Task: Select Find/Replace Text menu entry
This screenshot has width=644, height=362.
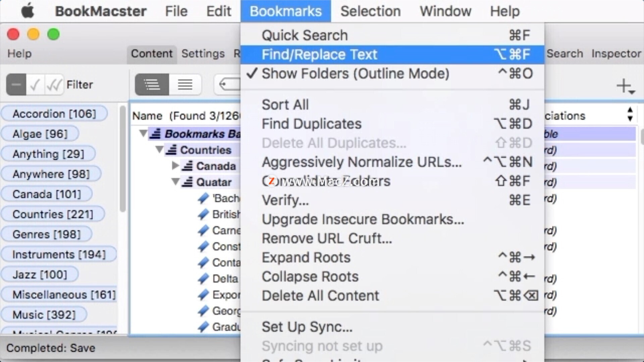Action: pos(392,54)
